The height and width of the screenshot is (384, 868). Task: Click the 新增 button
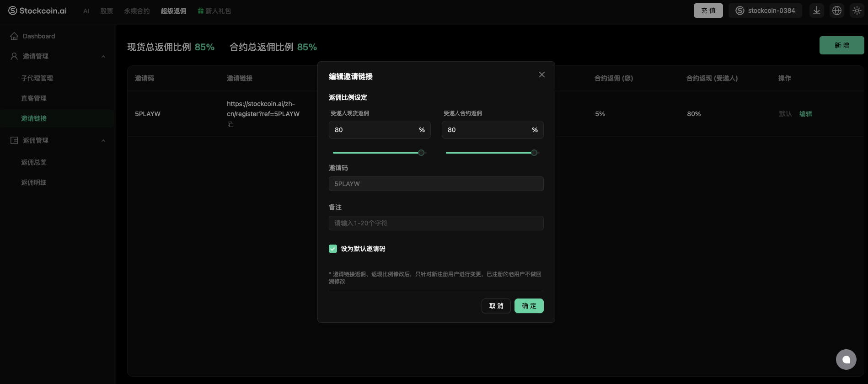842,45
